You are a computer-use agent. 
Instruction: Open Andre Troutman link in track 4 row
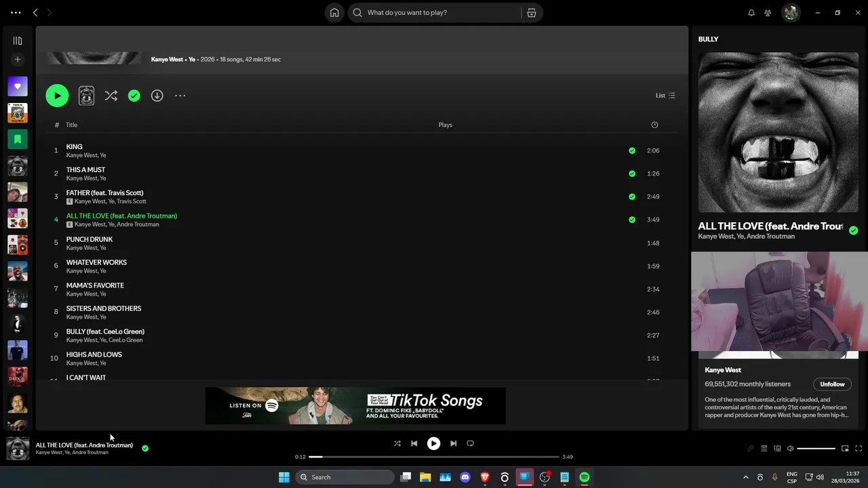138,224
